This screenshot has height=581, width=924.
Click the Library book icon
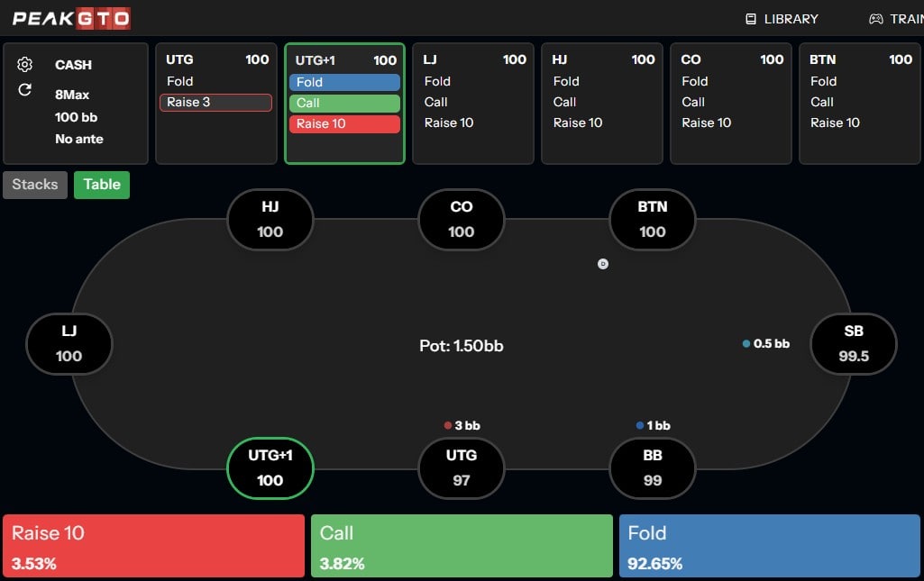pos(750,19)
